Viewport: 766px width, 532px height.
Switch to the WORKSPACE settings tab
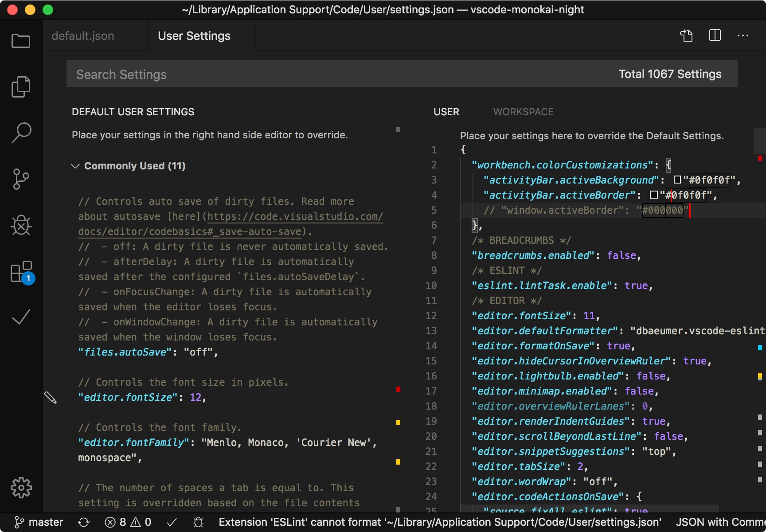(523, 112)
